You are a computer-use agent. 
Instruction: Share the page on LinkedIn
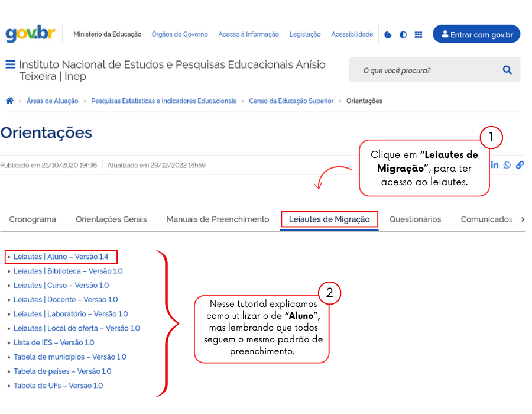495,165
